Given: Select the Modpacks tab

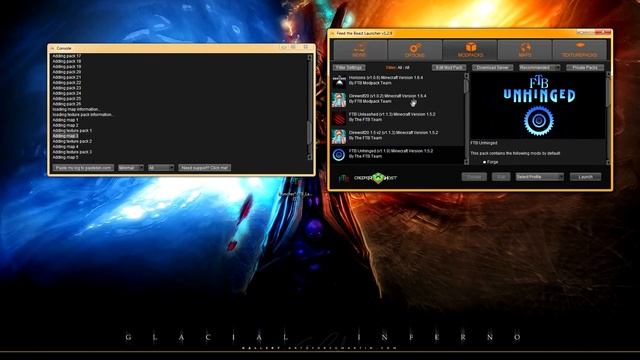Looking at the screenshot, I should point(470,50).
